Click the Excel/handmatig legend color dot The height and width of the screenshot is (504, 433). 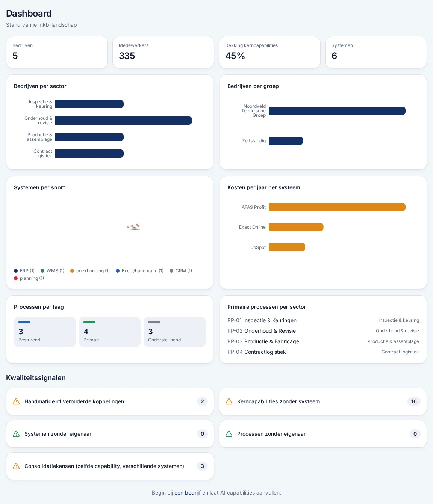pyautogui.click(x=118, y=271)
